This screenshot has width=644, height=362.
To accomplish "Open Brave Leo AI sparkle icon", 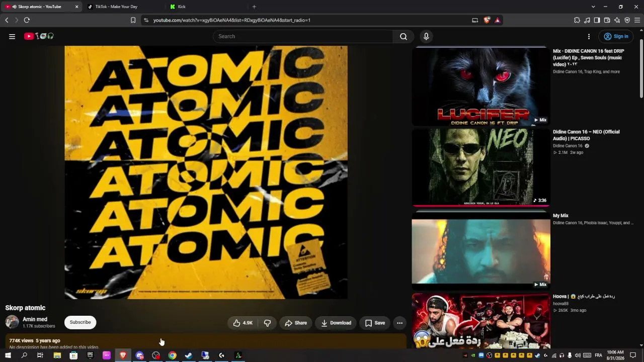I will (617, 20).
